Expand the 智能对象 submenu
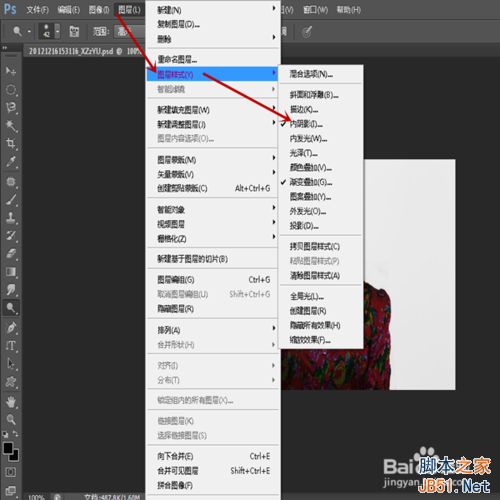 click(212, 210)
